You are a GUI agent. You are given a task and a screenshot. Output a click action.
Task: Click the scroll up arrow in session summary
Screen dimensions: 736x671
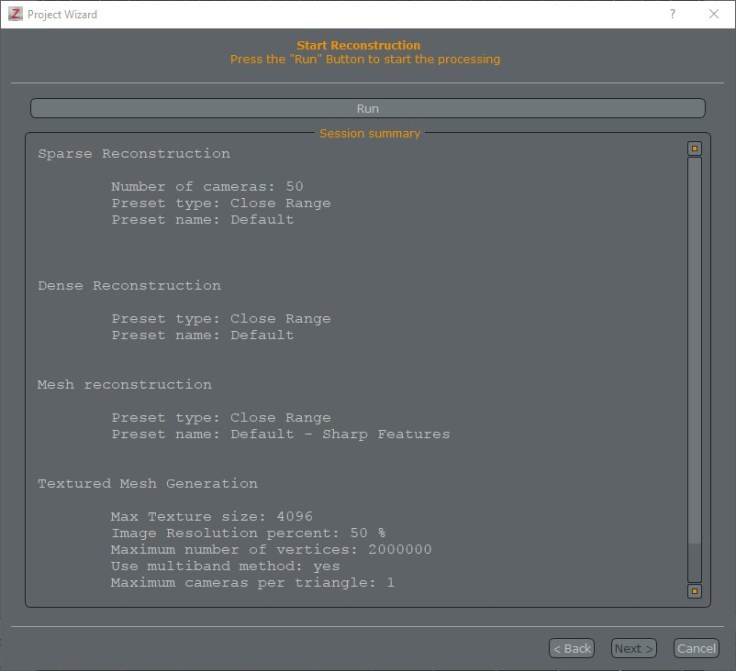click(x=694, y=148)
